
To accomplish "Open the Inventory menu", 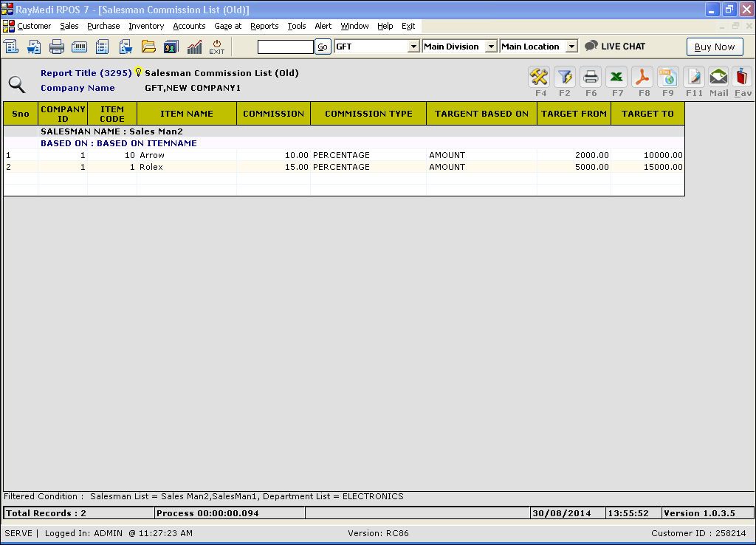I will coord(146,26).
